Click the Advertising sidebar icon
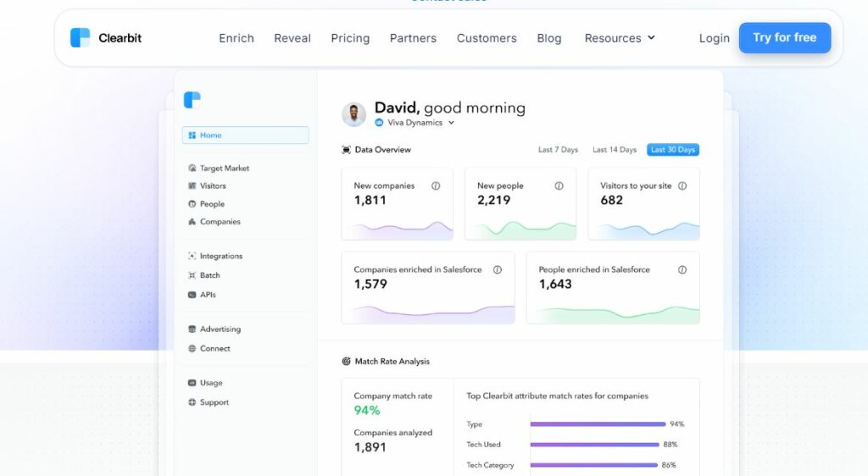The image size is (868, 476). point(192,329)
